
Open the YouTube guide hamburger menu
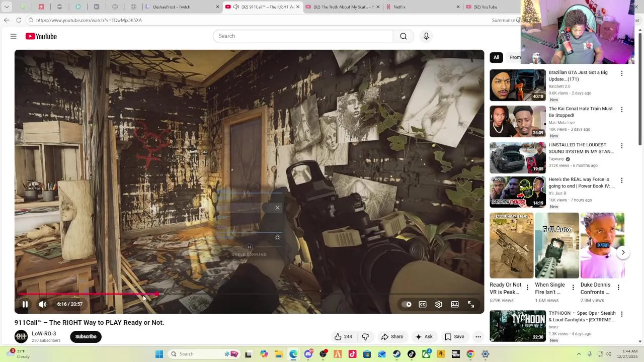click(x=14, y=36)
